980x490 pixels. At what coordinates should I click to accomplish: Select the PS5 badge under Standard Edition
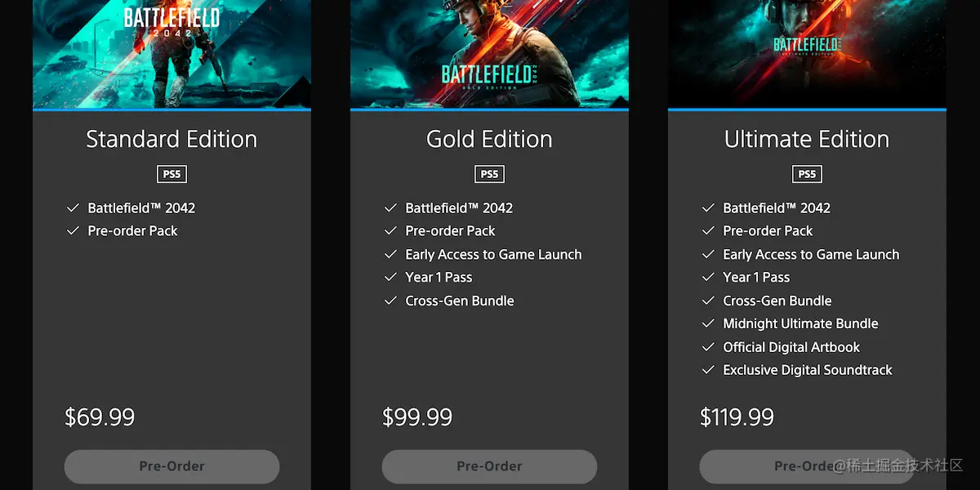[x=171, y=174]
